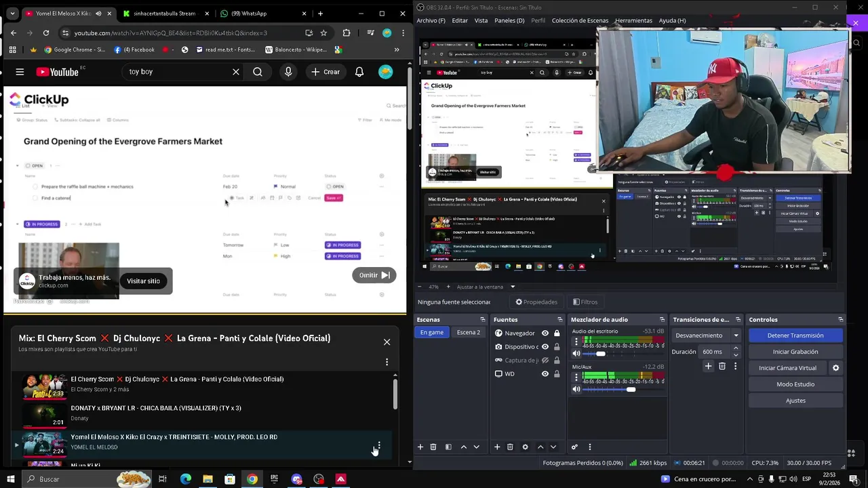
Task: Open OBS Colección de Escenas menu
Action: pyautogui.click(x=580, y=20)
